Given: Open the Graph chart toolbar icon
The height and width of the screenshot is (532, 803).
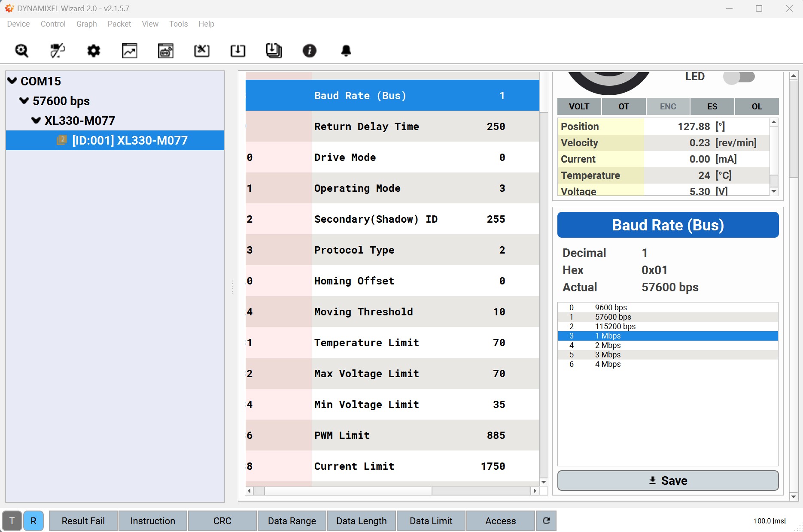Looking at the screenshot, I should (130, 51).
